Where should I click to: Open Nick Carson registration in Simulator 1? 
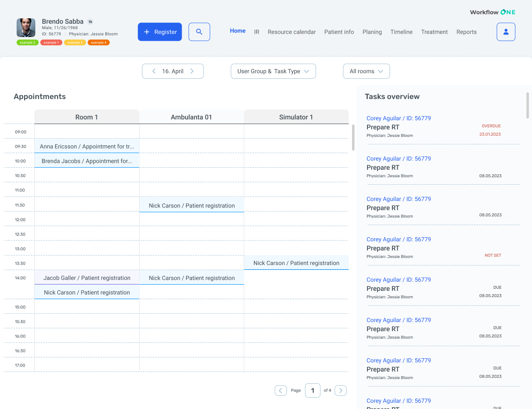point(296,263)
